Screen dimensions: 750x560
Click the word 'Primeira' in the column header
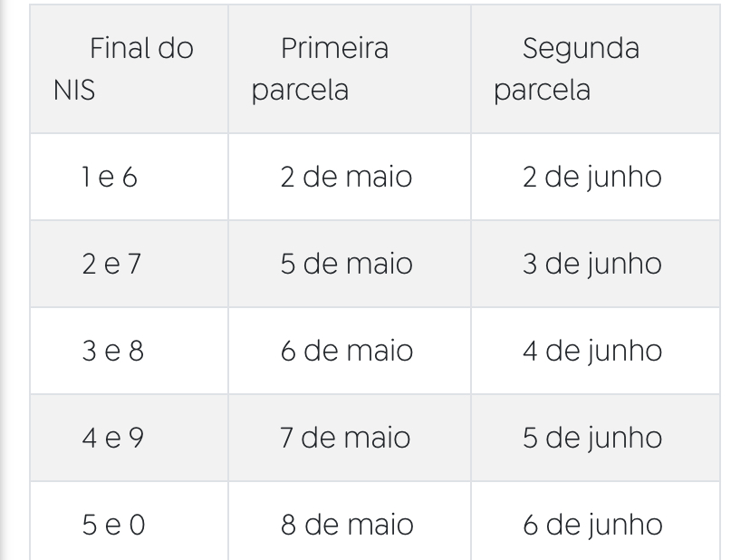pyautogui.click(x=334, y=48)
